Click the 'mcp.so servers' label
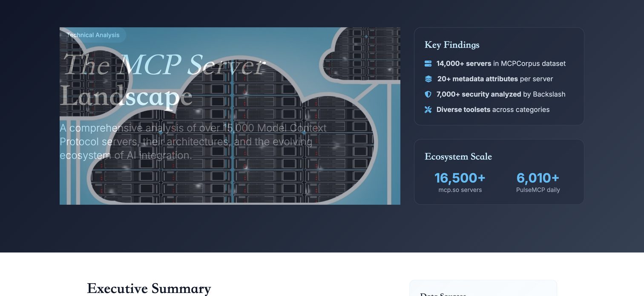Screen dimensions: 644x296 point(460,190)
